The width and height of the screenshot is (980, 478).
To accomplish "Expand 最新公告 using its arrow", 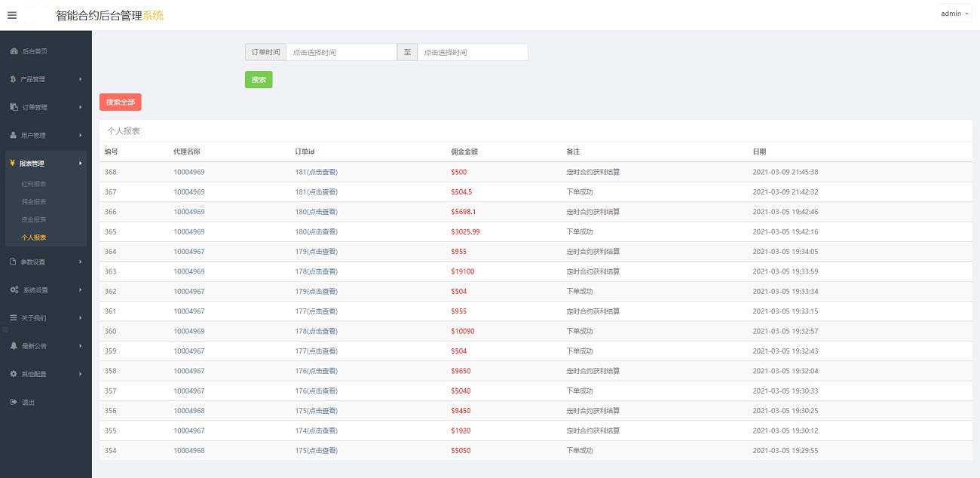I will click(x=81, y=345).
